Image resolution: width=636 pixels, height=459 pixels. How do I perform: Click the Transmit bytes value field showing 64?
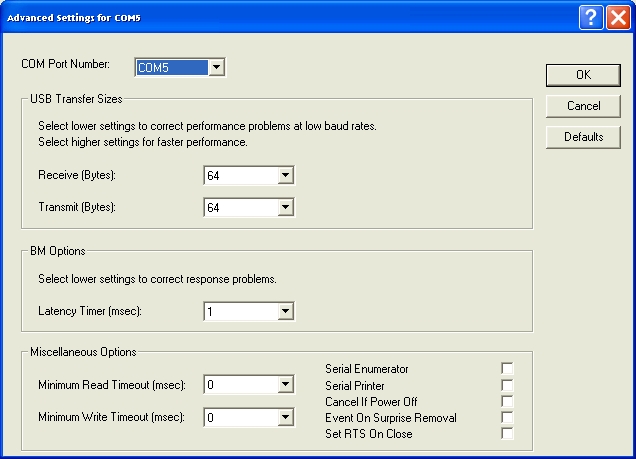click(x=241, y=207)
